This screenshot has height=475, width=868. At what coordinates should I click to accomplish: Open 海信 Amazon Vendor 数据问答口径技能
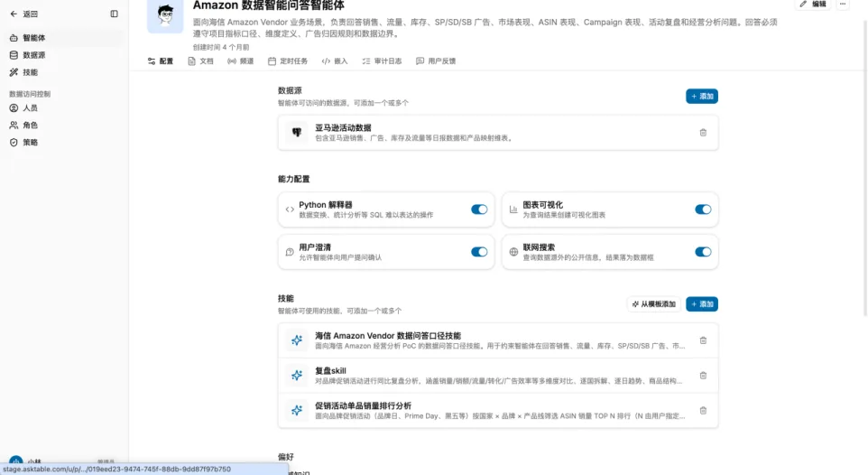(498, 340)
